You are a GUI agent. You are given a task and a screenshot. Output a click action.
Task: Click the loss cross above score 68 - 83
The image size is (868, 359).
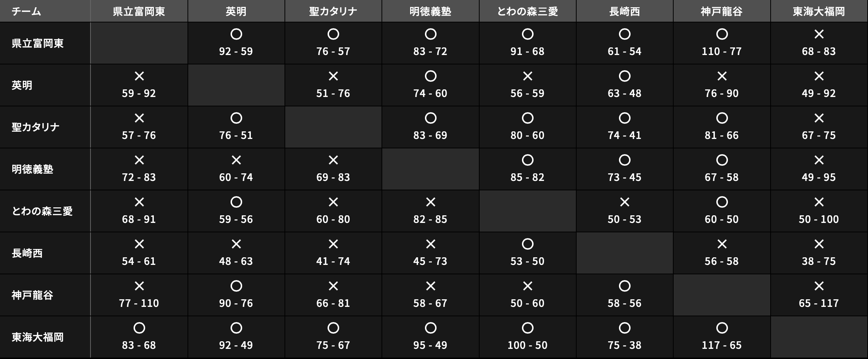point(819,34)
